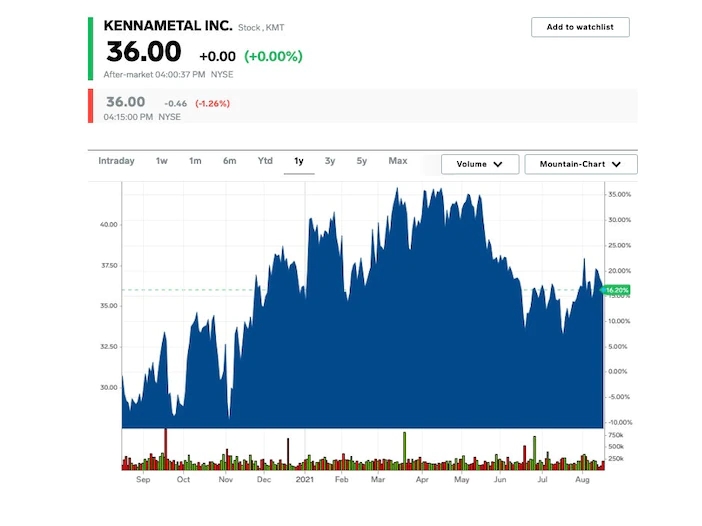This screenshot has height=526, width=702.
Task: Click the 2021 x-axis label
Action: (304, 479)
